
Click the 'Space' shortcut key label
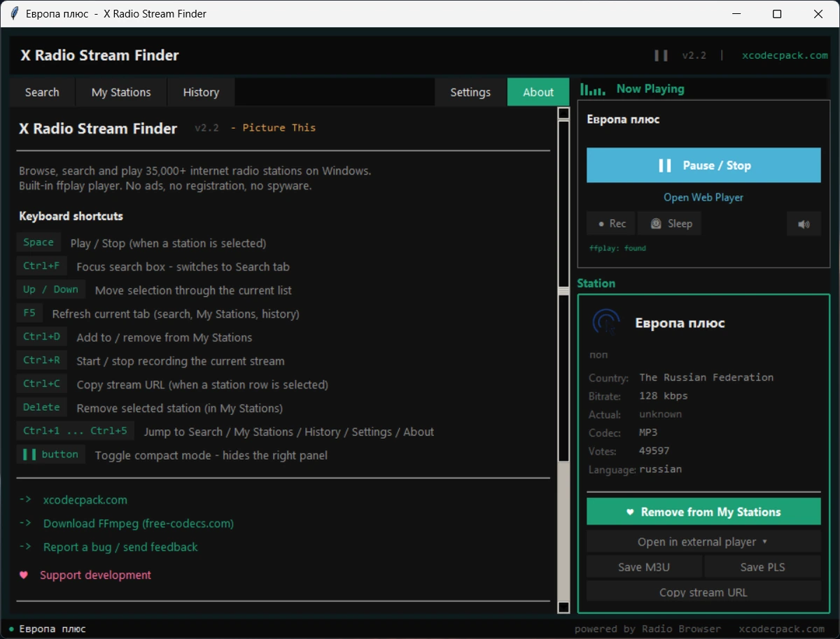click(38, 242)
